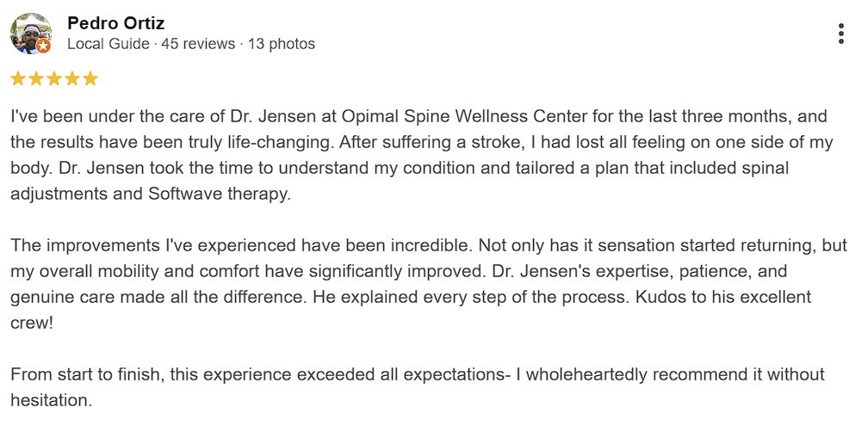Click the third rating star
868x432 pixels.
(x=53, y=79)
